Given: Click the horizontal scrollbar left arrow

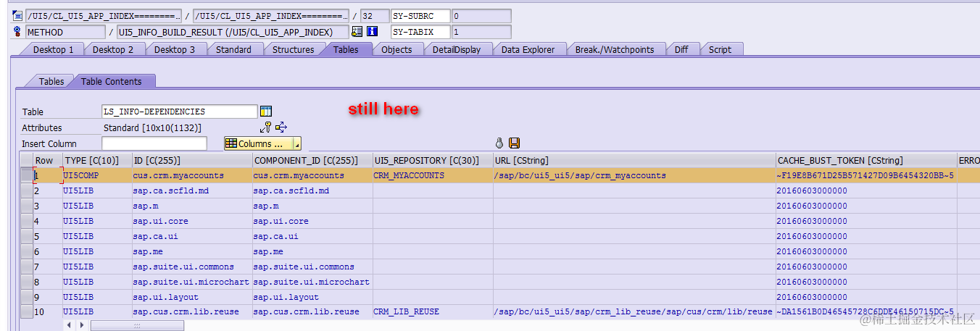Looking at the screenshot, I should click(70, 325).
